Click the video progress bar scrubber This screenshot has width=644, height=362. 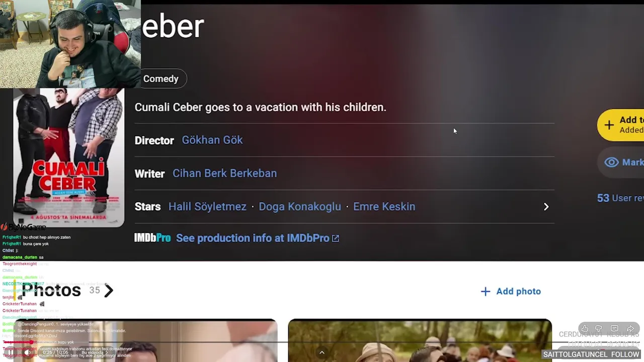(x=32, y=342)
